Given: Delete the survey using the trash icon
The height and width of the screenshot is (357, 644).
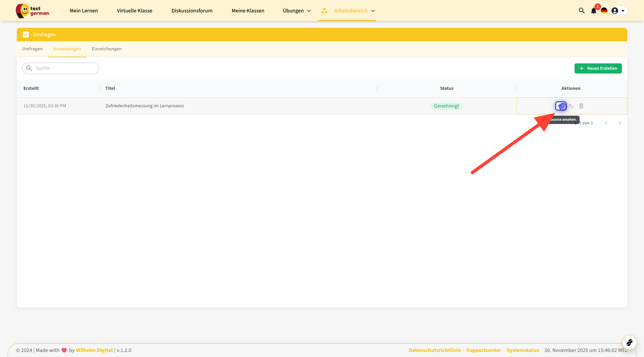Looking at the screenshot, I should [x=581, y=106].
